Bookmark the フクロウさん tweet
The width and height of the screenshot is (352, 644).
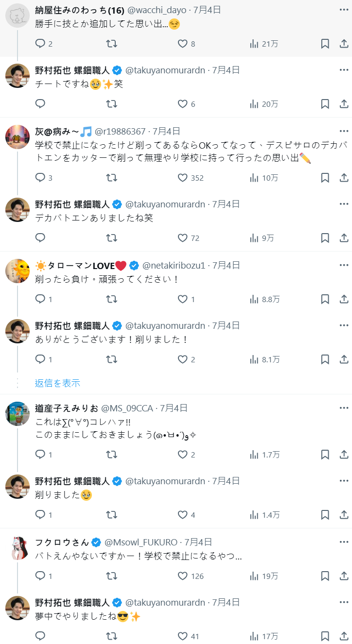click(x=325, y=576)
